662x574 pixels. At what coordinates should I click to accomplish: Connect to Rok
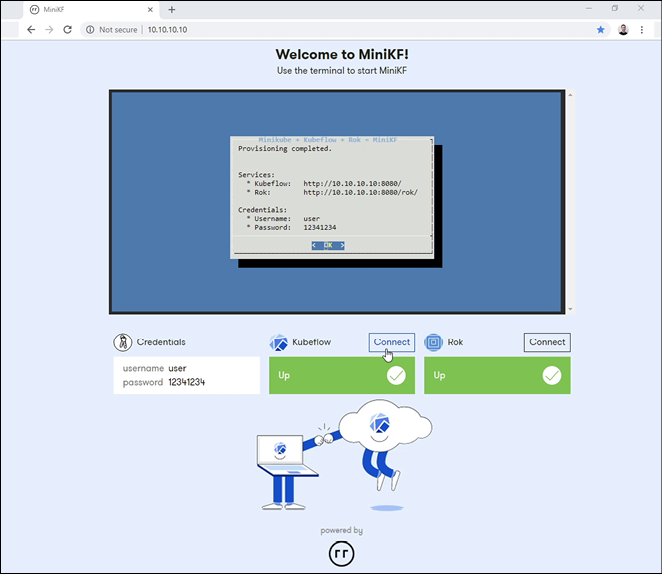tap(547, 342)
